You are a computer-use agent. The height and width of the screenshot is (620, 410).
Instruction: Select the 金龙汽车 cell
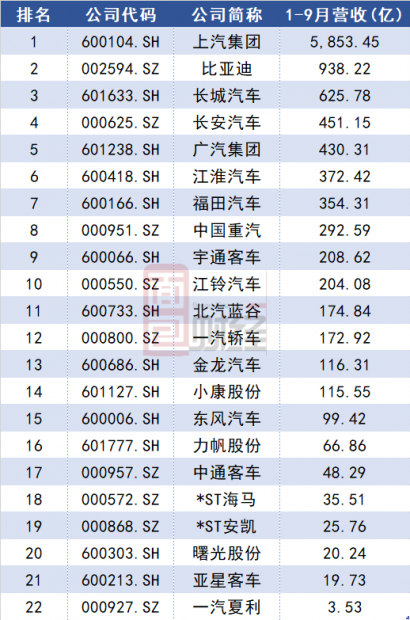coord(227,365)
